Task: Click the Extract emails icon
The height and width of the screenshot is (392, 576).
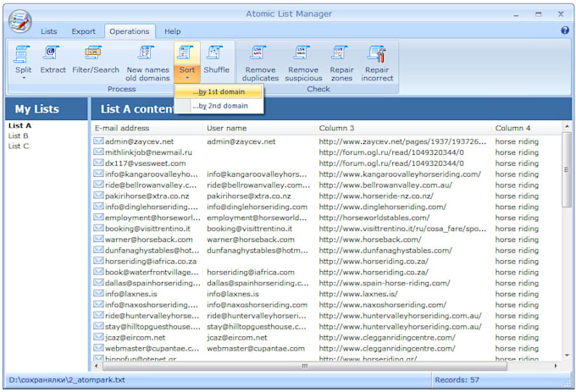Action: point(53,55)
